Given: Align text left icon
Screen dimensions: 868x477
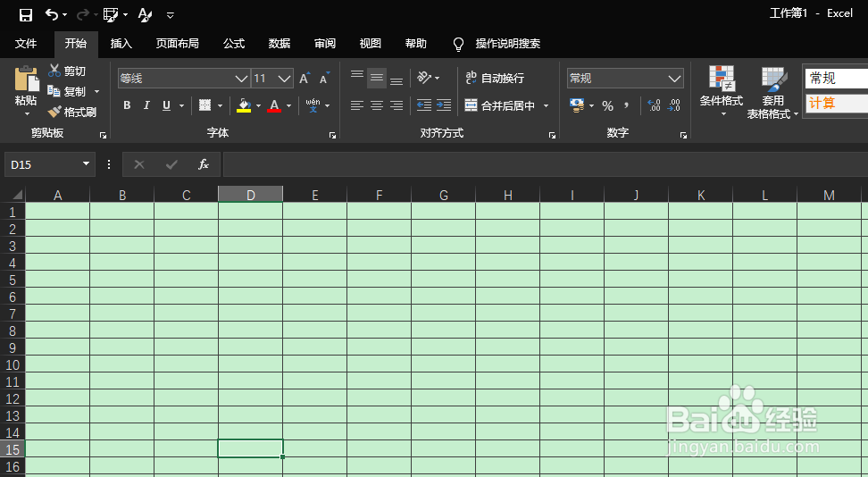Looking at the screenshot, I should 357,105.
